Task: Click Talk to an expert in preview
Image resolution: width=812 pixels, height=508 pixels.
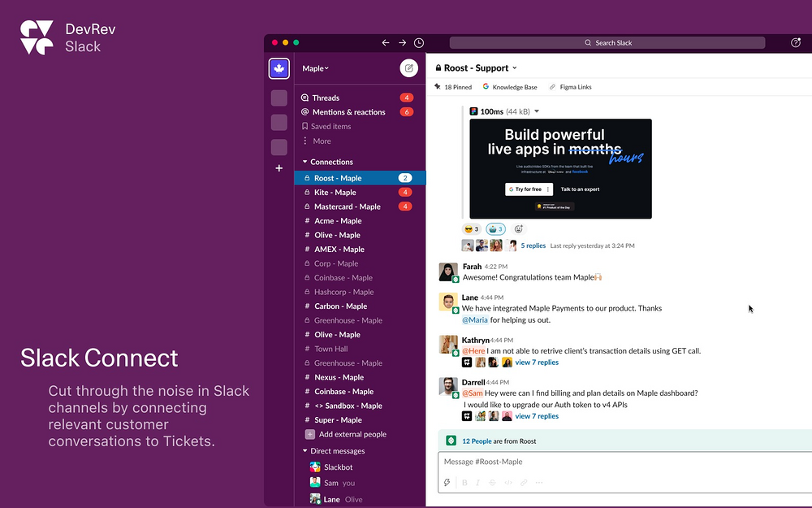Action: coord(580,189)
